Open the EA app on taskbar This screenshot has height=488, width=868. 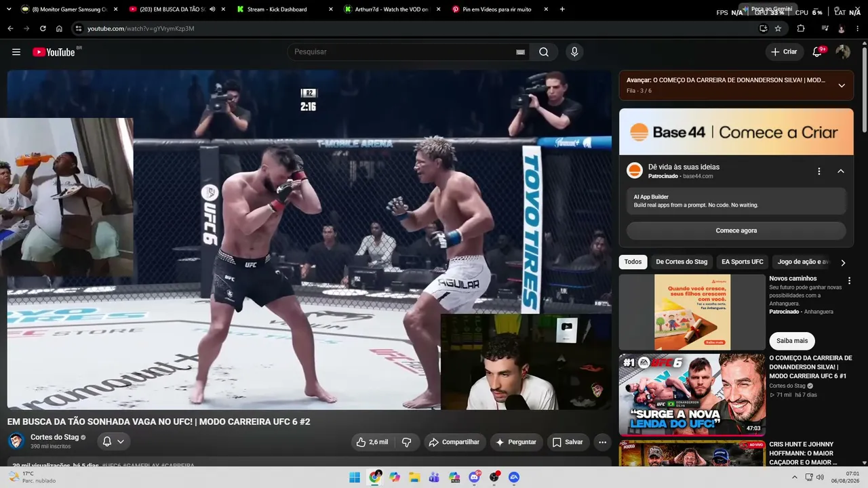click(514, 477)
